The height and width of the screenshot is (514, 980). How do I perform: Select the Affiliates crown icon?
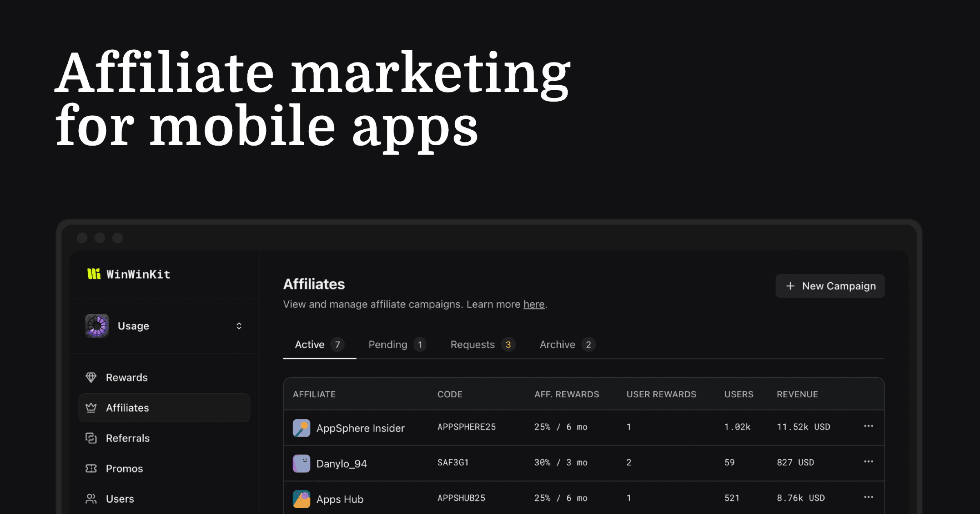click(x=91, y=408)
